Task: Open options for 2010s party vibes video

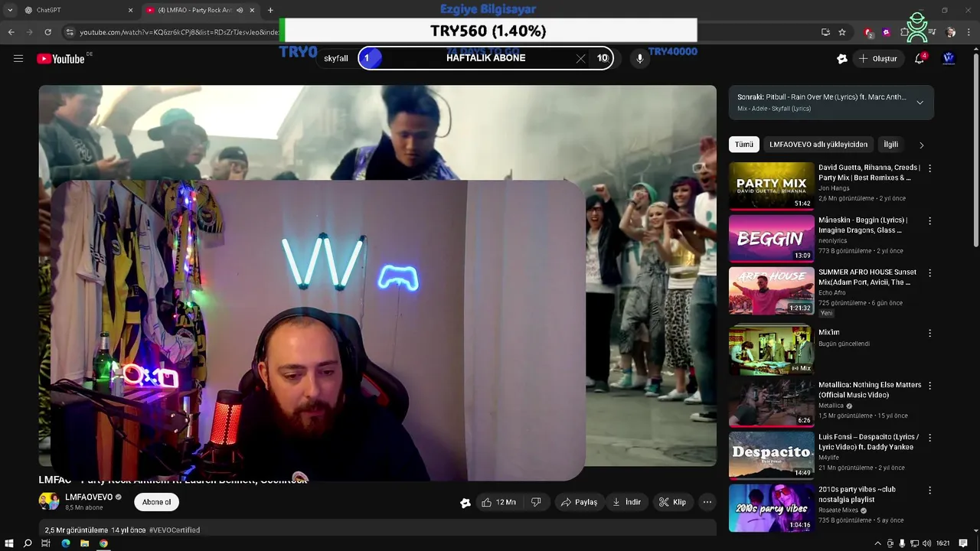Action: coord(930,490)
